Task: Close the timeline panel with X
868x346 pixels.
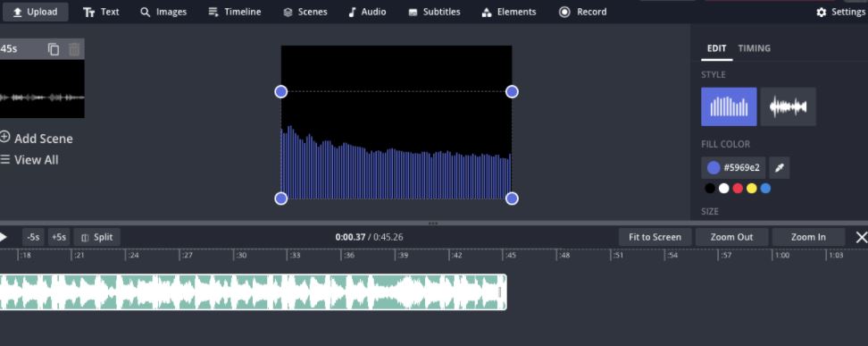Action: point(862,237)
